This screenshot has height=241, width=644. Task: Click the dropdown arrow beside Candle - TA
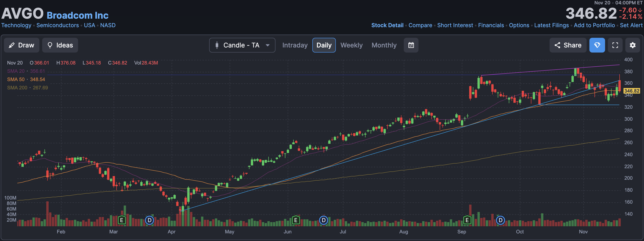pyautogui.click(x=267, y=45)
